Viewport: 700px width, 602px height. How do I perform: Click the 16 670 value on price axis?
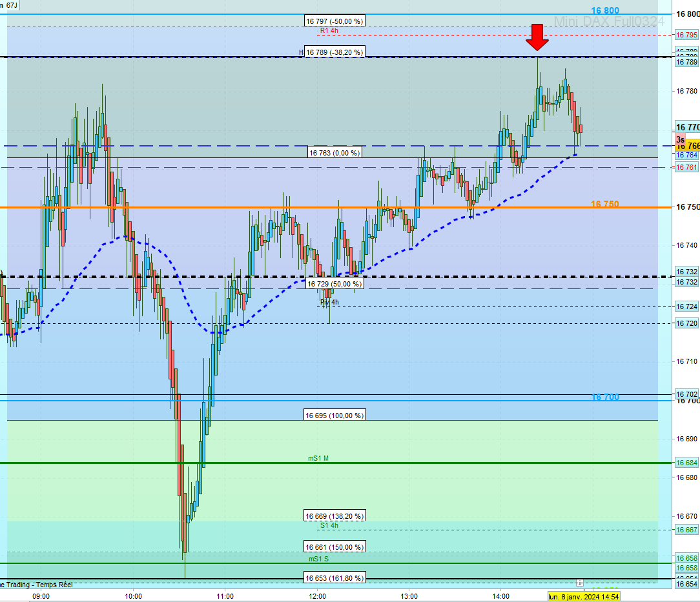pyautogui.click(x=686, y=516)
